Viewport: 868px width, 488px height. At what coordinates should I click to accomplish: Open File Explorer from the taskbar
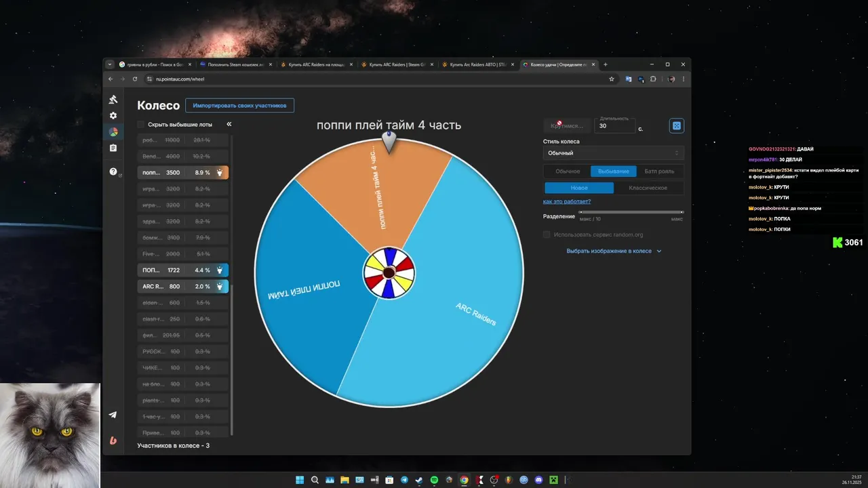pyautogui.click(x=344, y=480)
